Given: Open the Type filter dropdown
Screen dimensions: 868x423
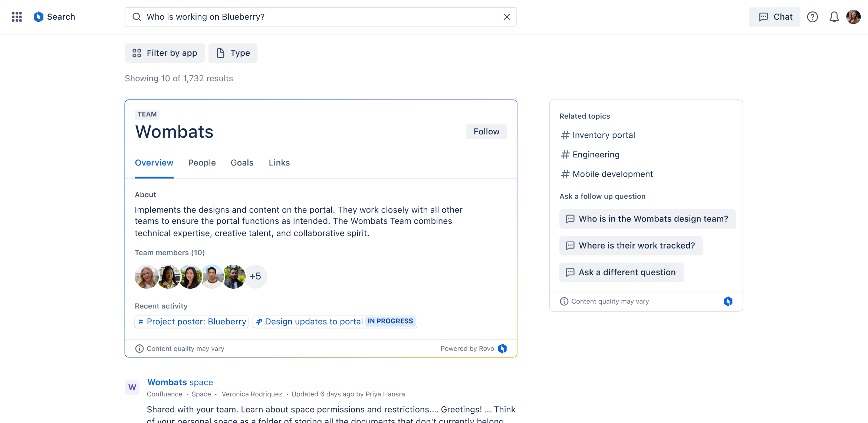Looking at the screenshot, I should click(x=233, y=53).
